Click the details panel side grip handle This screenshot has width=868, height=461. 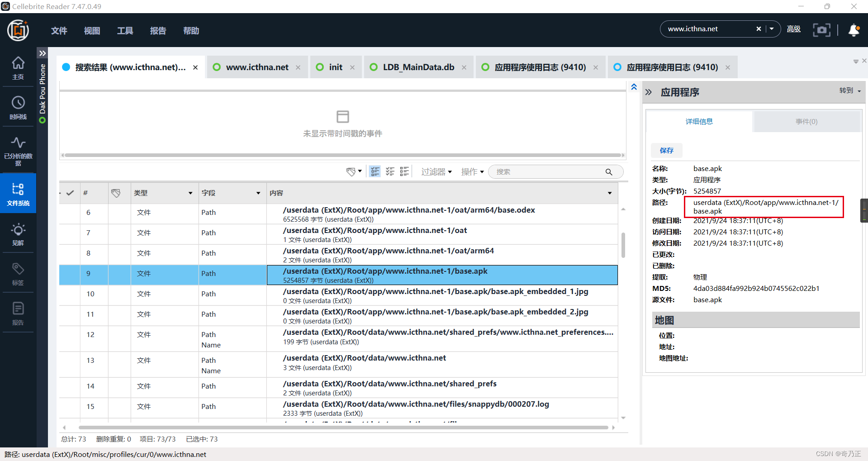[x=864, y=210]
